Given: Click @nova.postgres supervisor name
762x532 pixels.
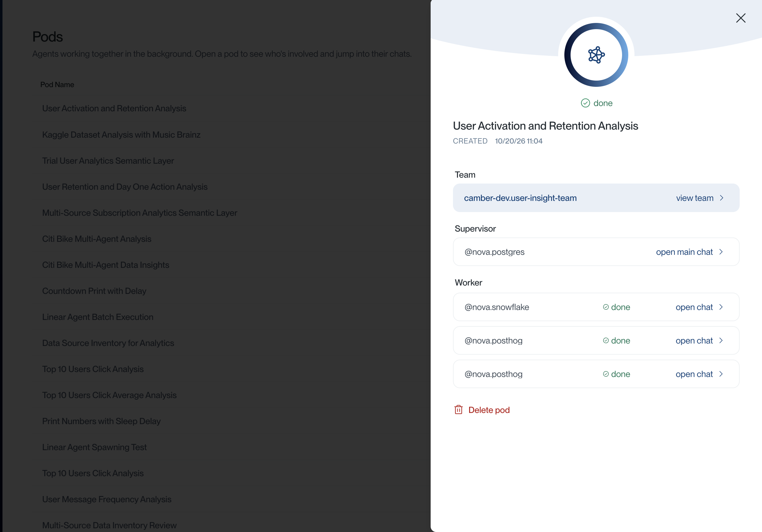Looking at the screenshot, I should point(494,252).
